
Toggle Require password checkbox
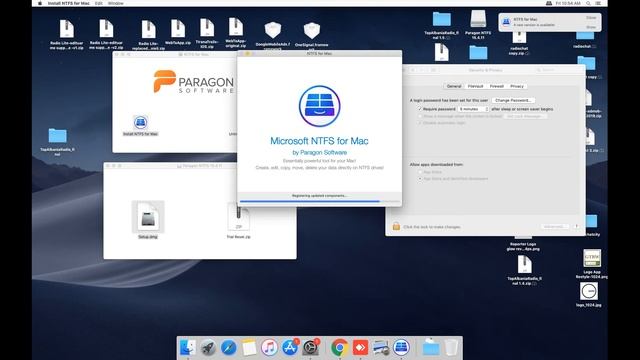tap(420, 109)
